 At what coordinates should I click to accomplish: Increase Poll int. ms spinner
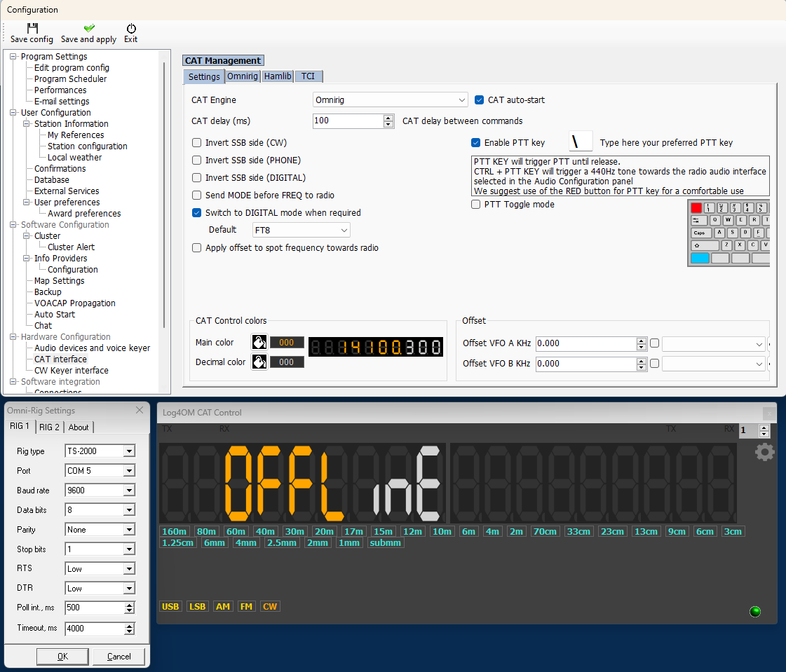tap(130, 605)
